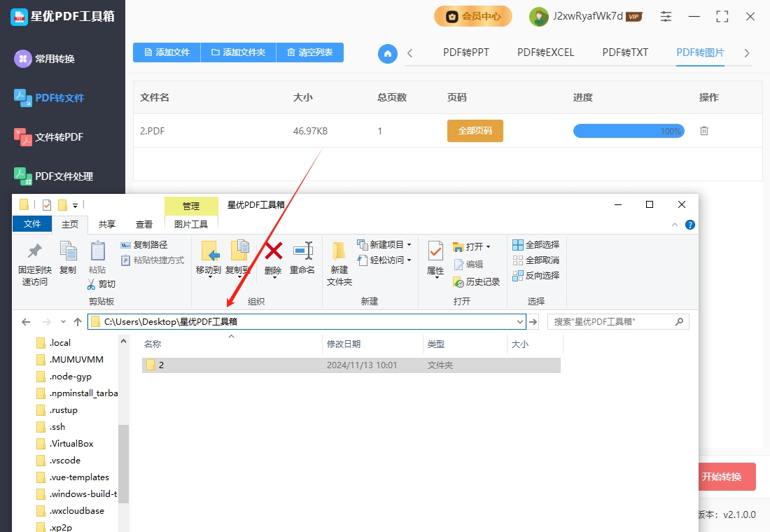Select the PDF转图片 tab
The image size is (770, 532).
pos(700,52)
